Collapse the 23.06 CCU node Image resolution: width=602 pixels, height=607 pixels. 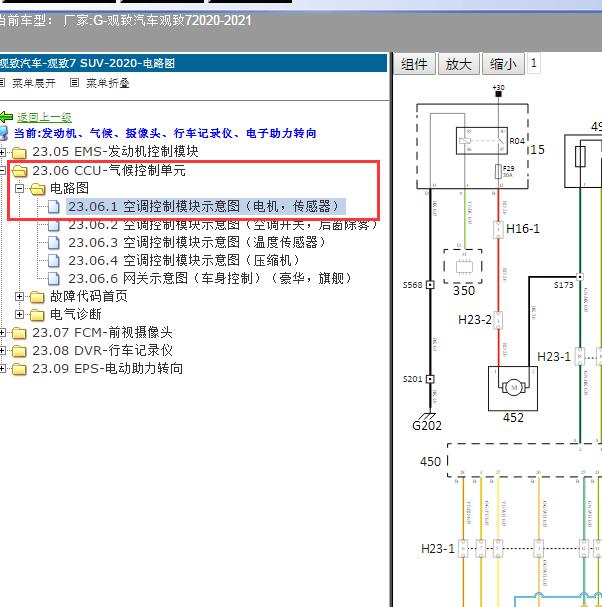[2, 170]
